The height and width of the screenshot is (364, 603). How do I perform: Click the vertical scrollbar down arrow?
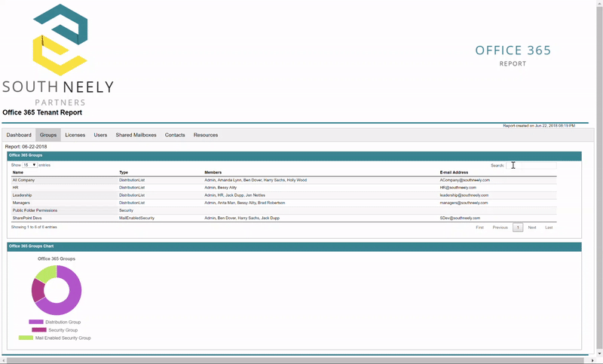pyautogui.click(x=599, y=353)
